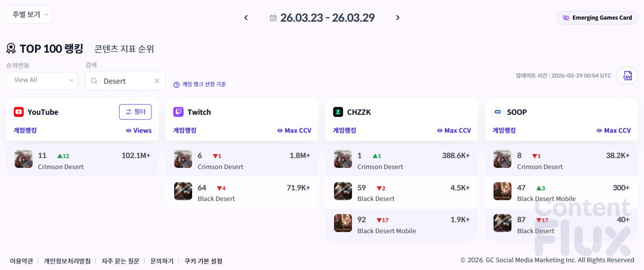644x270 pixels.
Task: Go to the previous week arrow
Action: tap(246, 18)
